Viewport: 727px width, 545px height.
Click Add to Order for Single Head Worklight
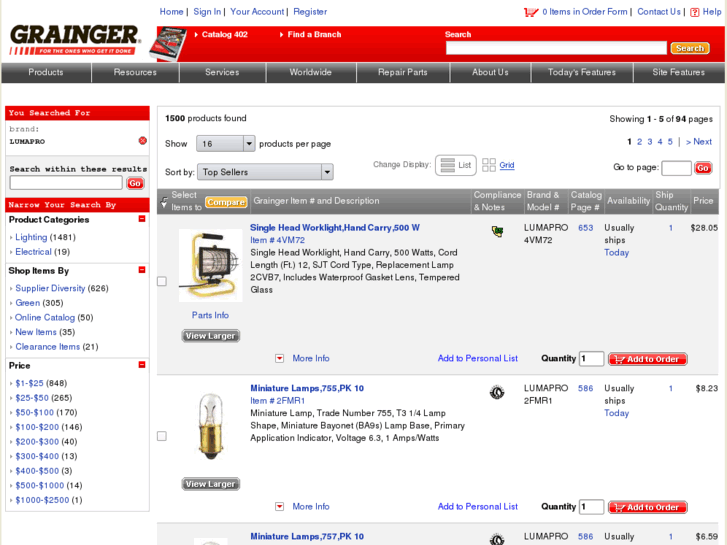[648, 359]
